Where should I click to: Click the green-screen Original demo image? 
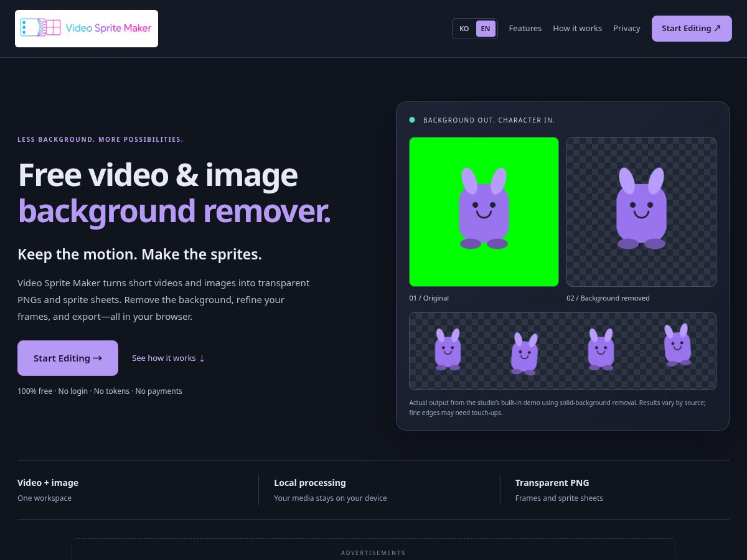coord(484,212)
